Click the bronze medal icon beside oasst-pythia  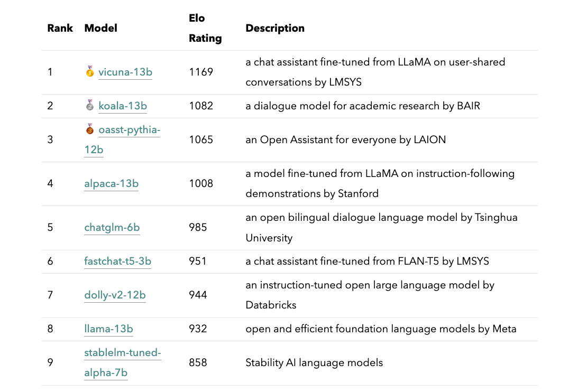click(90, 129)
